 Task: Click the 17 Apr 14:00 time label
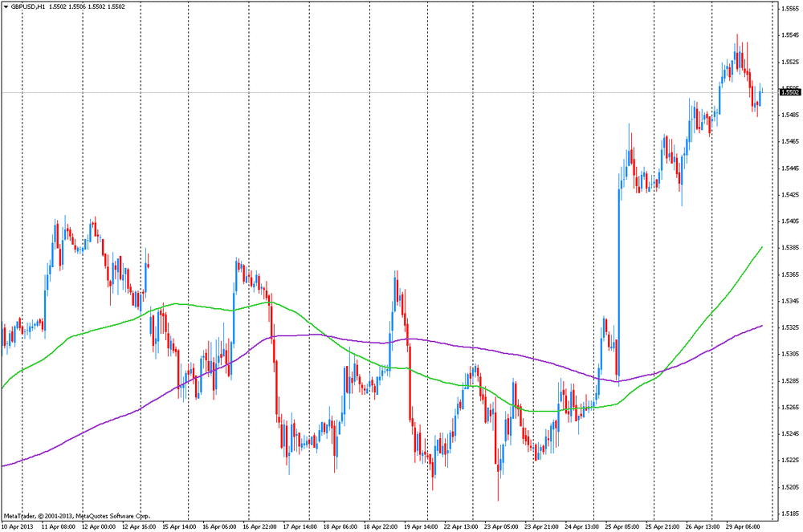coord(300,526)
